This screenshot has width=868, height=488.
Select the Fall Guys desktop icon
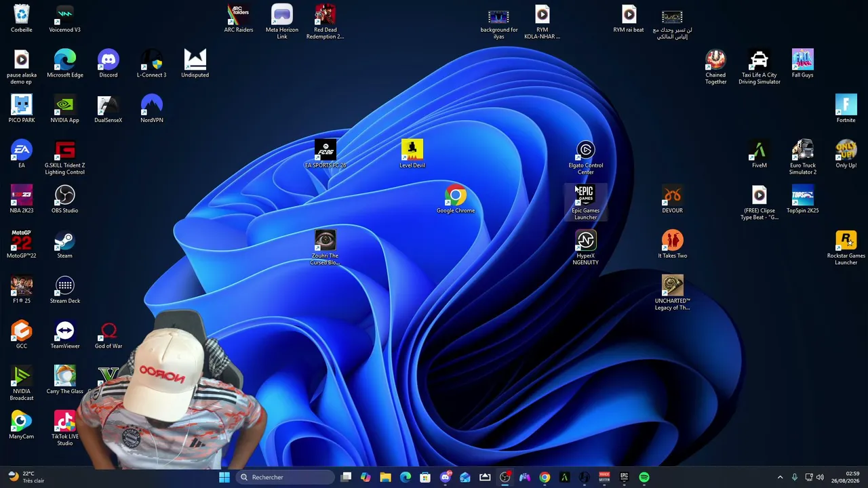click(x=803, y=64)
